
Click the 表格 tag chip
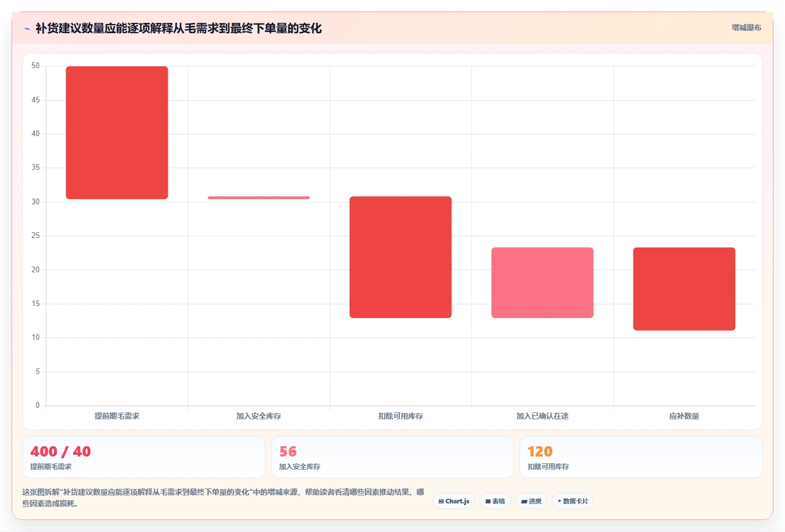(x=495, y=501)
